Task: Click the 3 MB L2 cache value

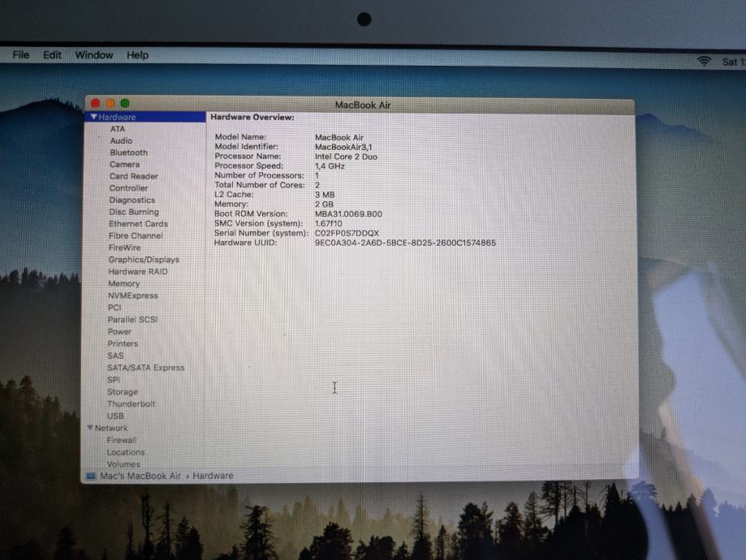Action: click(x=325, y=195)
